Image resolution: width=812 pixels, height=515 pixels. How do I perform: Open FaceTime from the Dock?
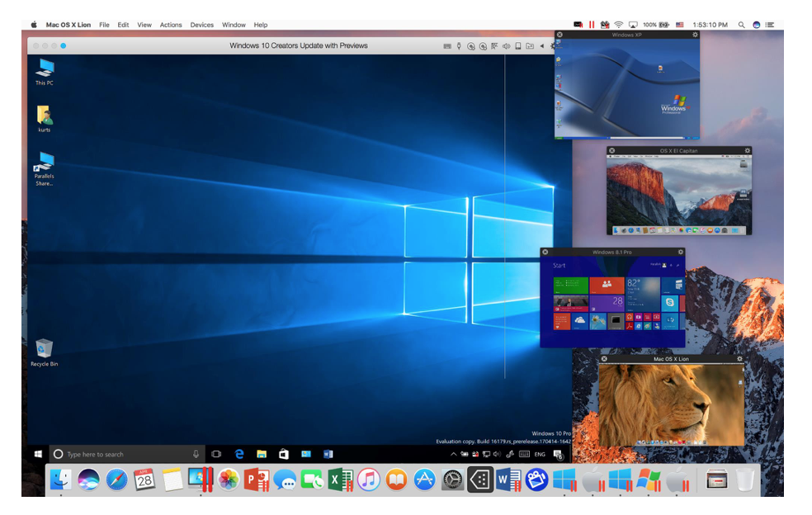312,480
